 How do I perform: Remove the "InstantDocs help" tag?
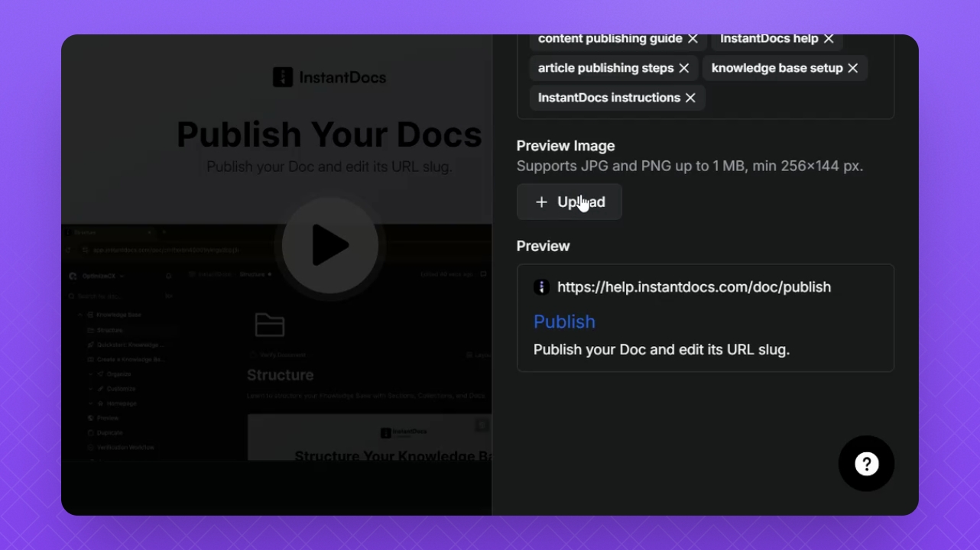[829, 39]
